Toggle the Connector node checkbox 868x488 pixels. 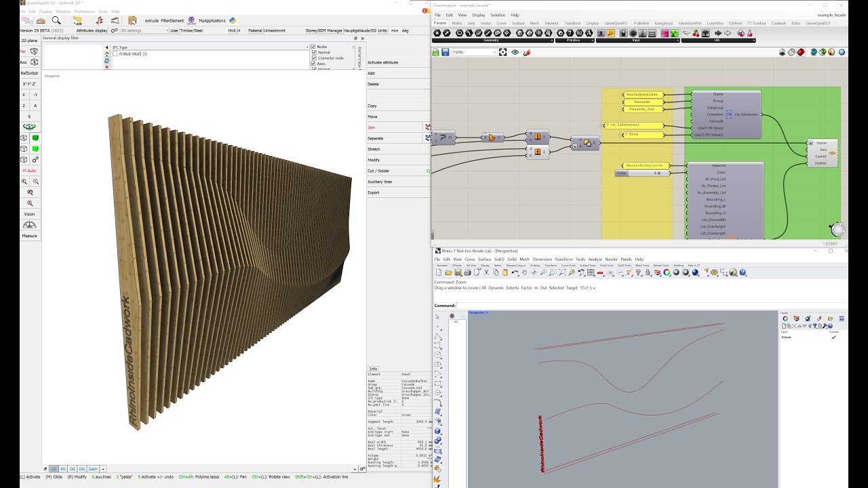(313, 58)
